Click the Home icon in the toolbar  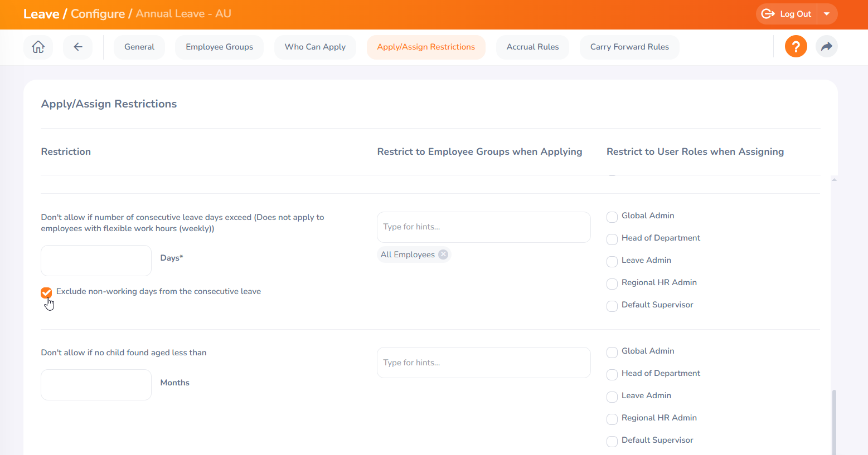pyautogui.click(x=38, y=47)
